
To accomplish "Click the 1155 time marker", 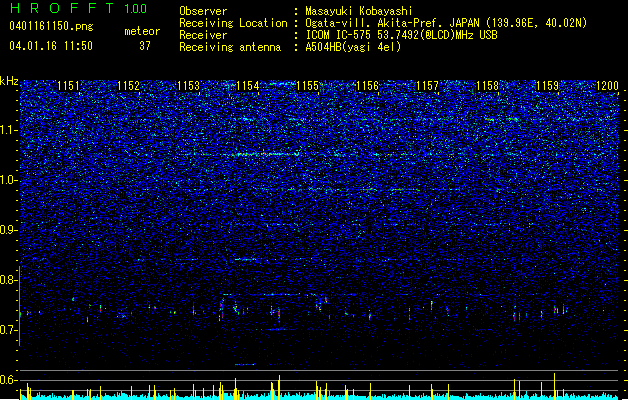I will point(307,86).
